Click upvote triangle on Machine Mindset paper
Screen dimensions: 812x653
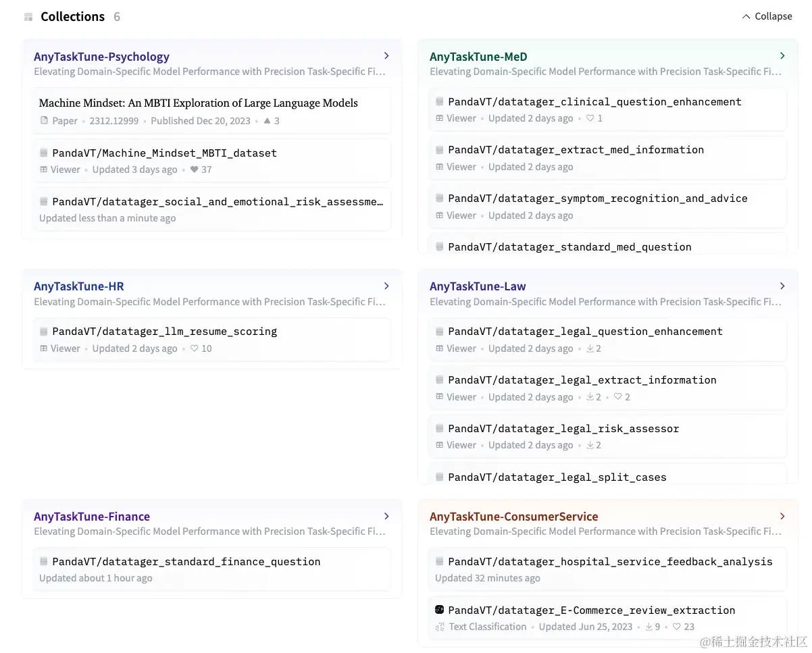coord(267,121)
